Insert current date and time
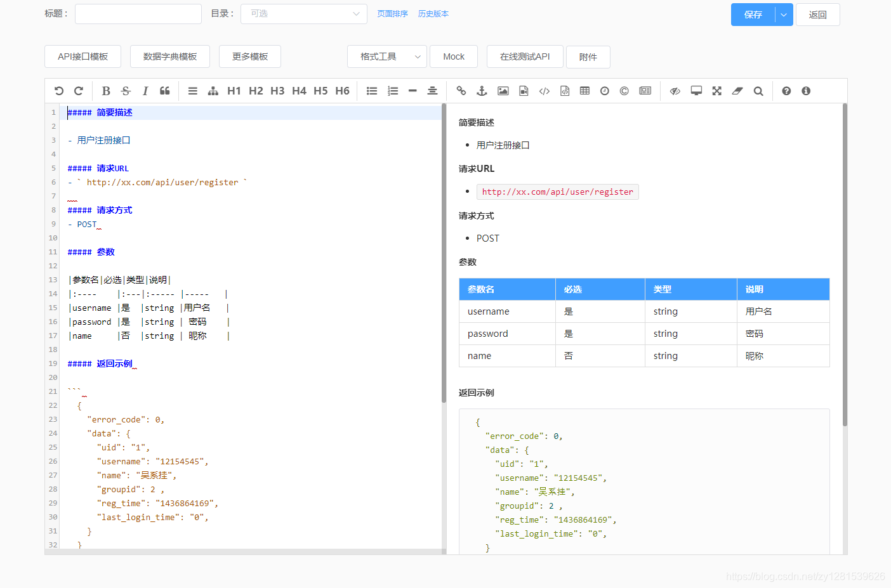891x588 pixels. 605,91
